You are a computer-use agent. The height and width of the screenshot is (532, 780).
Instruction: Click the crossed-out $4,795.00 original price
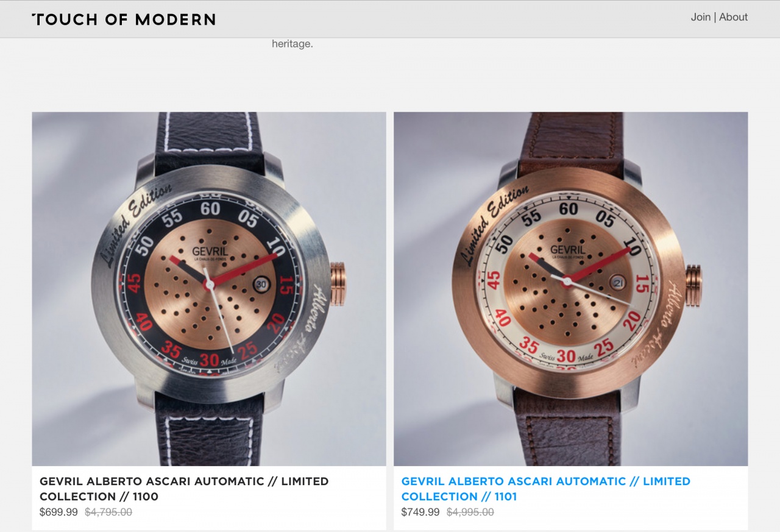click(x=108, y=512)
